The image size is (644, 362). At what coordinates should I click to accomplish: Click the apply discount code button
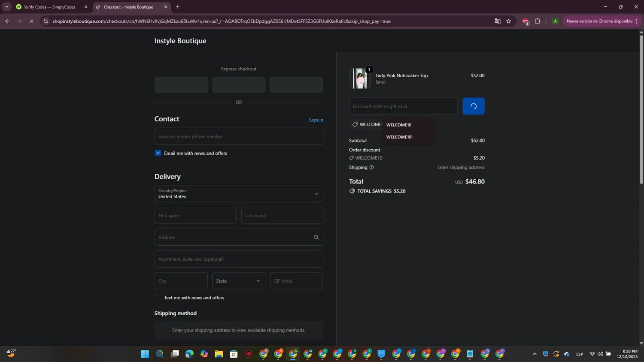(x=473, y=106)
